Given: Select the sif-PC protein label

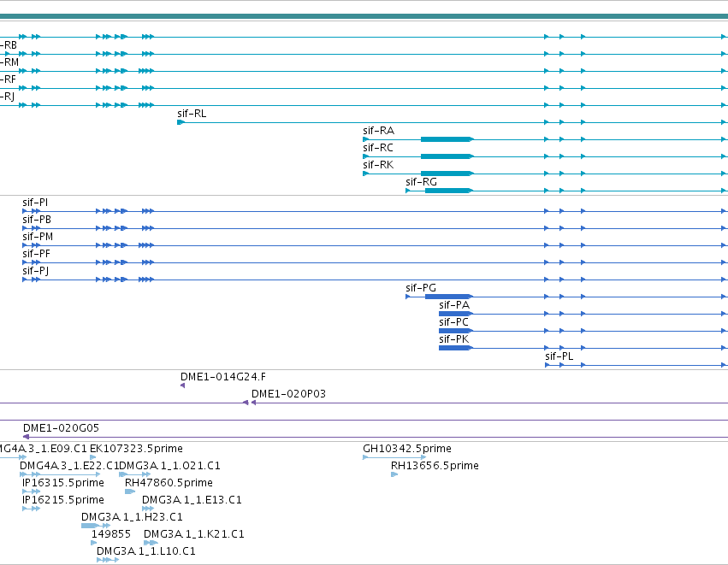Looking at the screenshot, I should (453, 322).
